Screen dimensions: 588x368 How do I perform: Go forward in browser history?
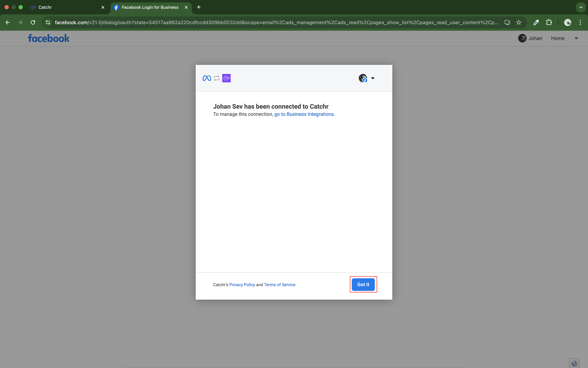click(x=20, y=22)
